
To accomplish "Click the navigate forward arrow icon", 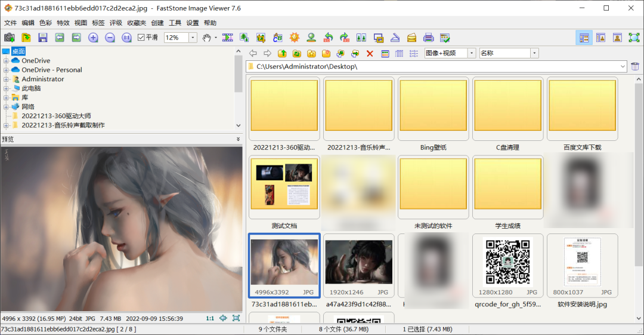I will tap(267, 53).
